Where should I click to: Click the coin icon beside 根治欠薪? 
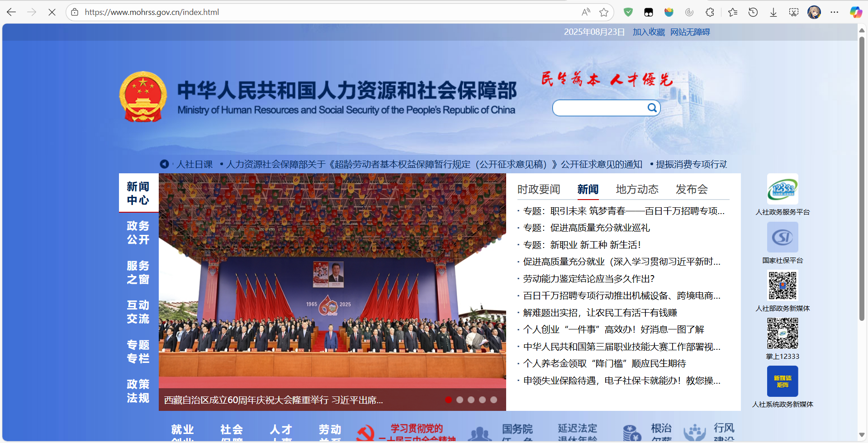click(x=631, y=433)
